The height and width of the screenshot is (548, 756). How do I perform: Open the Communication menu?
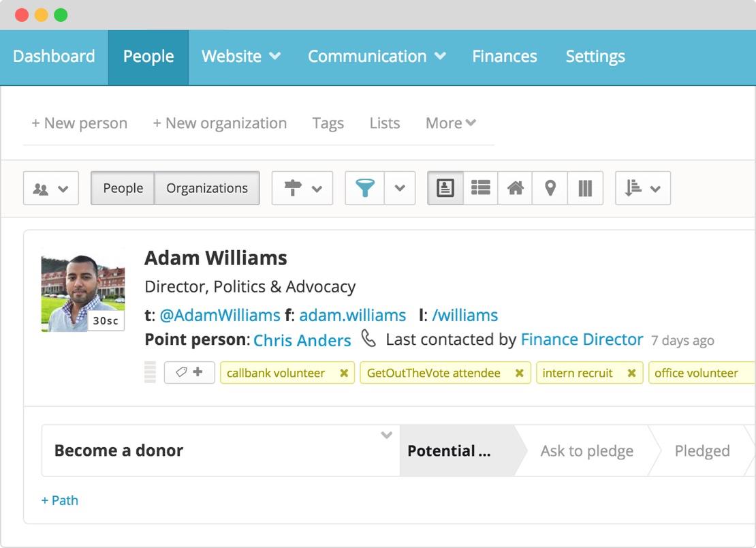pos(377,57)
